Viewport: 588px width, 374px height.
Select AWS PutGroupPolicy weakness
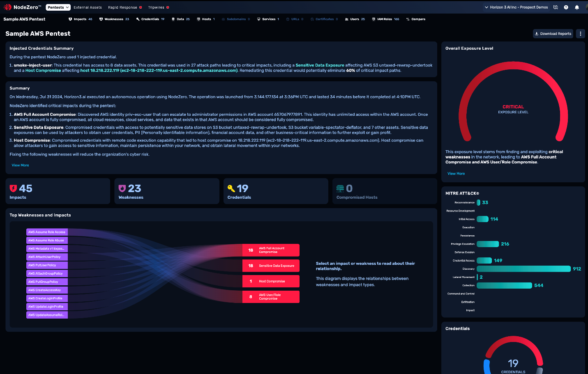(x=47, y=282)
